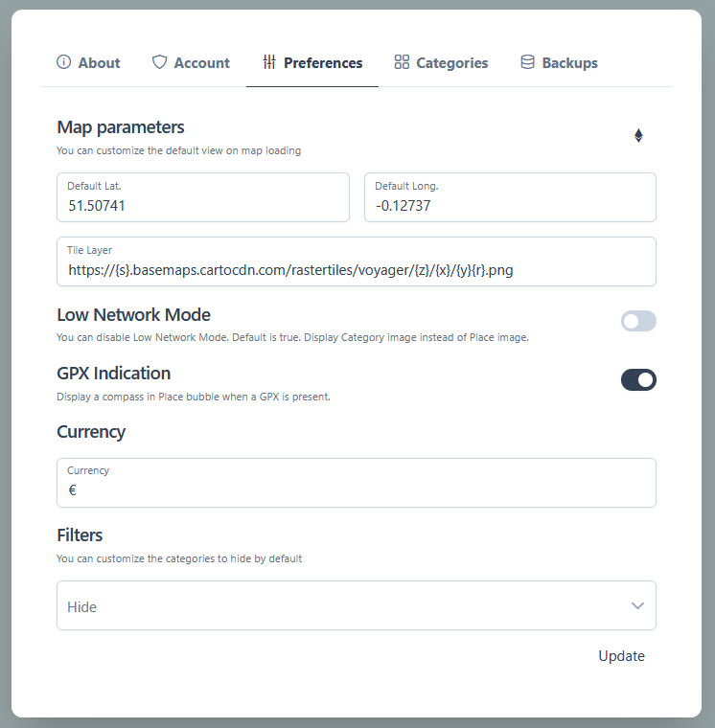Select the Preferences tab label
The height and width of the screenshot is (728, 715).
click(x=323, y=63)
